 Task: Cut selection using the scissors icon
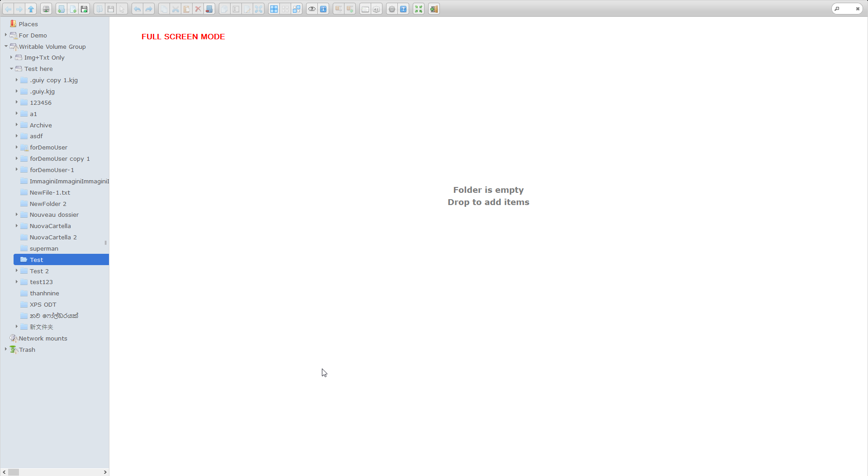[x=175, y=9]
